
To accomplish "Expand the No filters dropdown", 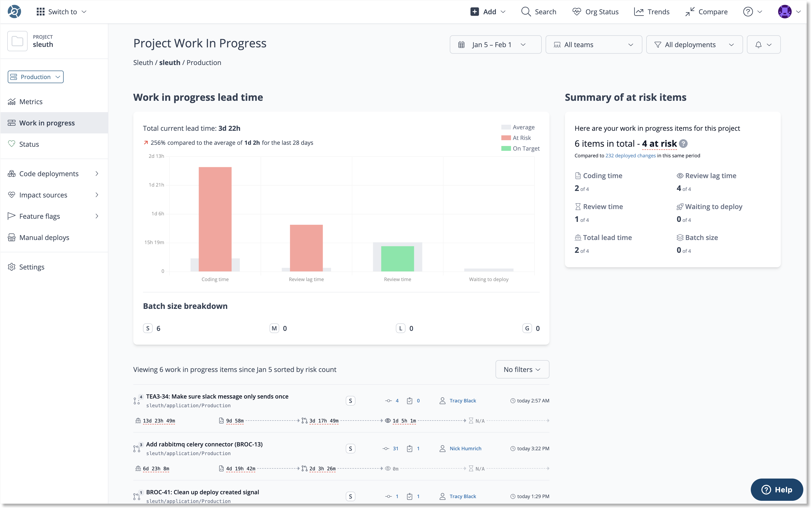I will [x=522, y=369].
